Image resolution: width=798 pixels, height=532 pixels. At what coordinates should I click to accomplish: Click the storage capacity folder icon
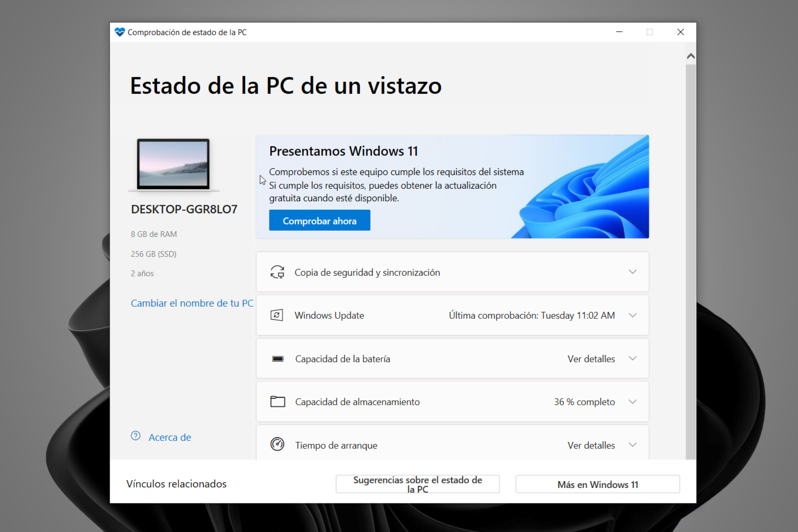coord(278,401)
